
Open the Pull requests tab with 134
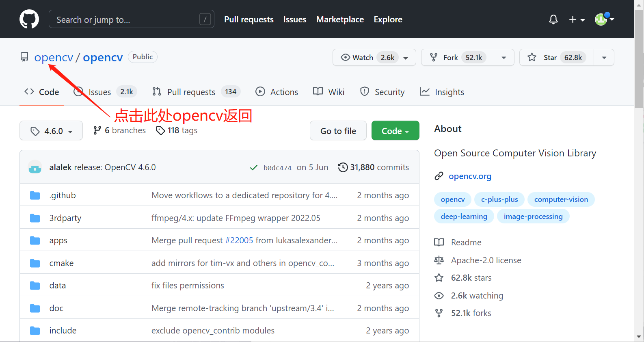tap(197, 92)
